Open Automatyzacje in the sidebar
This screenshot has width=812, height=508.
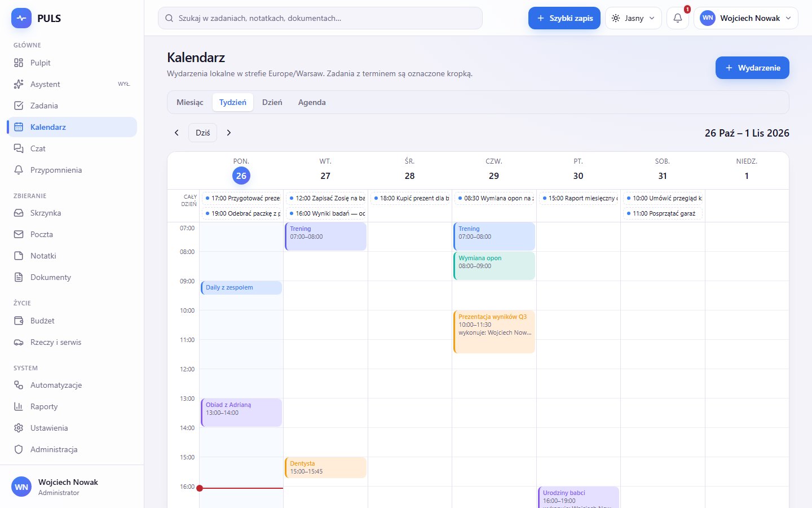(x=72, y=385)
